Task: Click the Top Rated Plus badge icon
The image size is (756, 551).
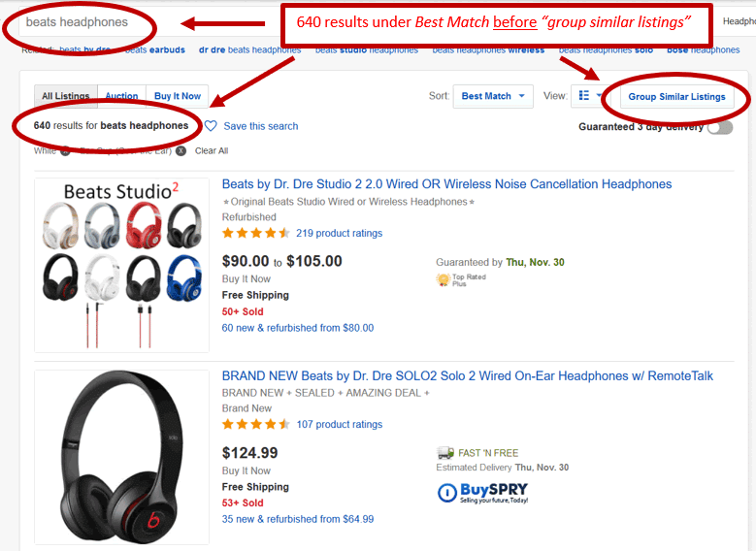Action: click(443, 279)
